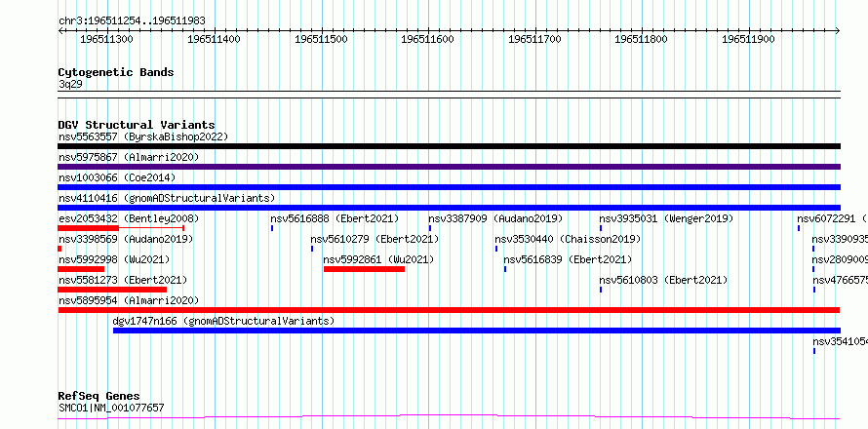868x429 pixels.
Task: Open dgv1747n166 (gnomADStructuralVariants) label
Action: [x=223, y=321]
